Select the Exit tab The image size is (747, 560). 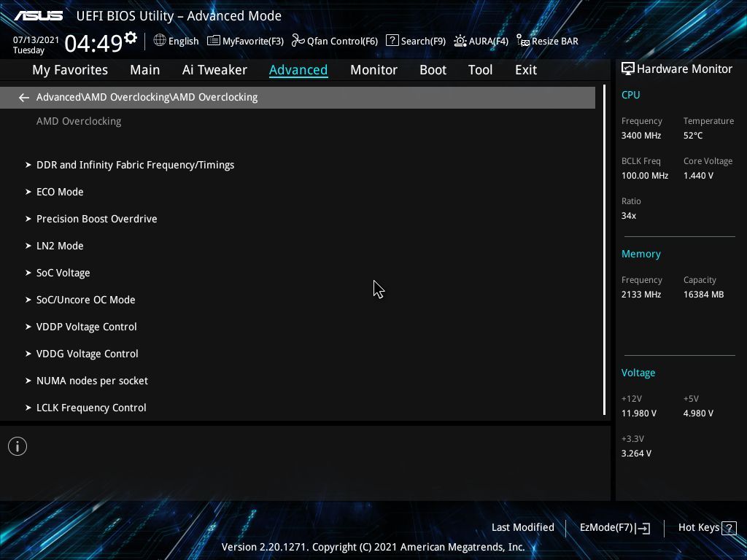526,70
